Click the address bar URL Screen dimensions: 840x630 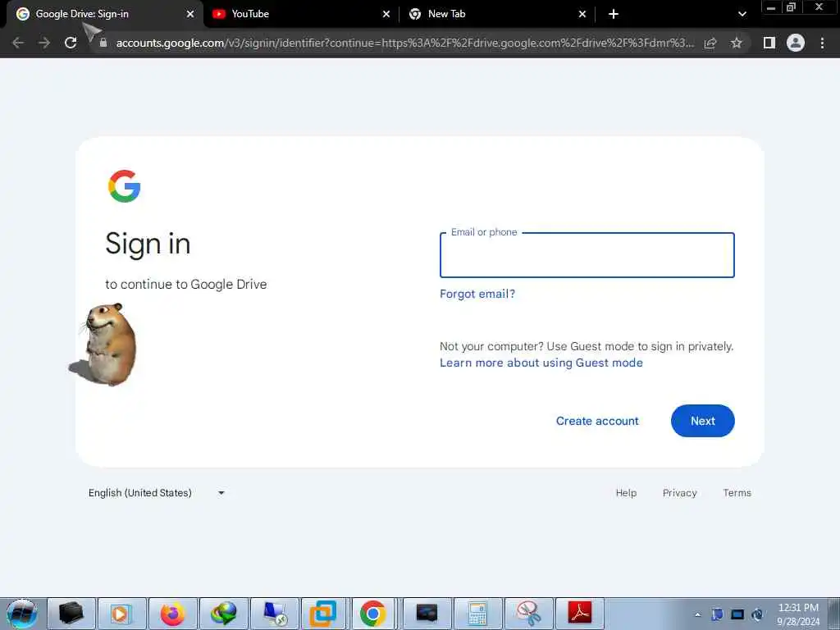[404, 43]
